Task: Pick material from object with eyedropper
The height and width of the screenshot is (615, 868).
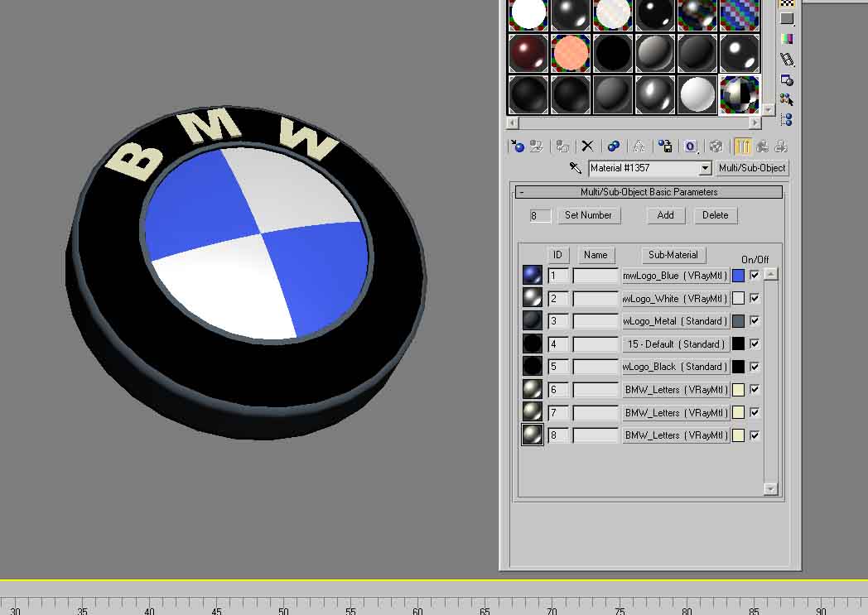Action: (575, 167)
